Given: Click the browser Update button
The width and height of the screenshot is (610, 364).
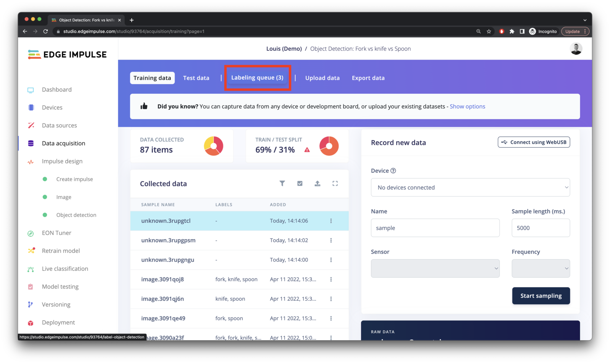Looking at the screenshot, I should pos(575,31).
